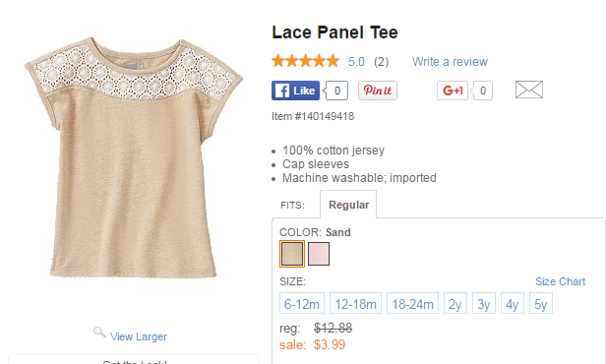Select size 12-18m

coord(355,303)
